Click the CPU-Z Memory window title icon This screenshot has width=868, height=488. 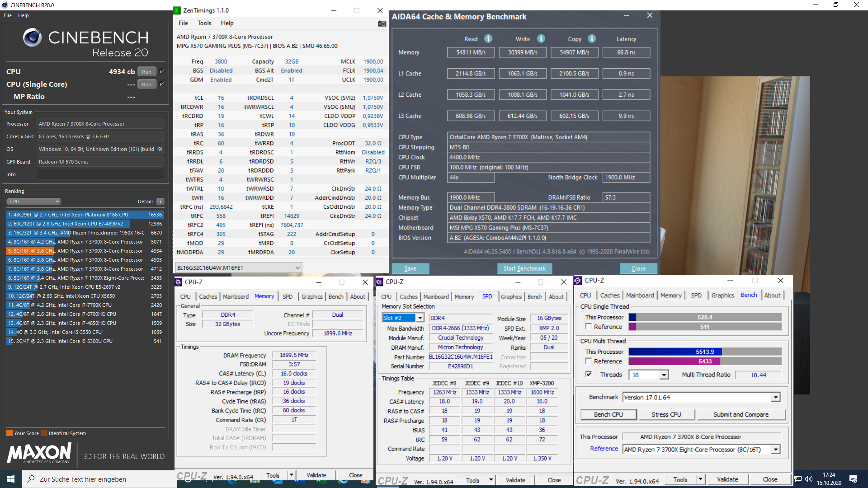click(179, 282)
